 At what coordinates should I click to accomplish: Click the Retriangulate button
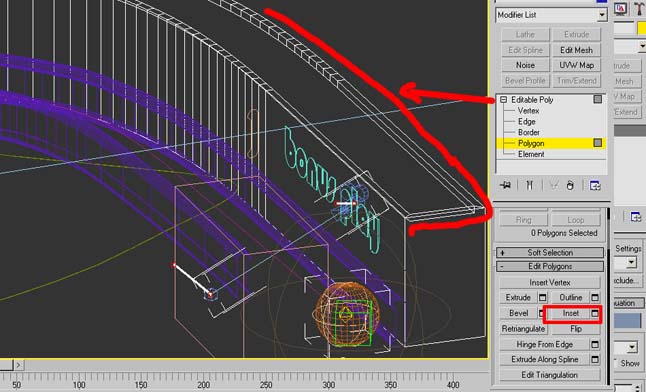pyautogui.click(x=523, y=329)
